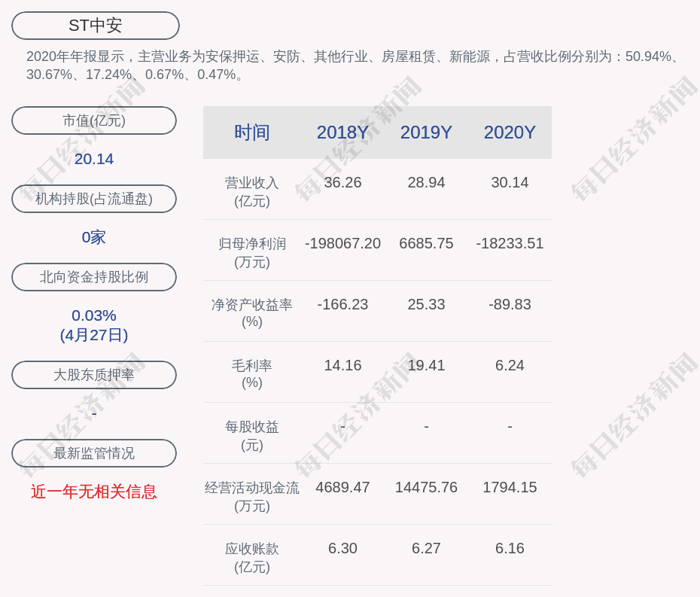Click the 2018 revenue value 36.26

point(343,182)
